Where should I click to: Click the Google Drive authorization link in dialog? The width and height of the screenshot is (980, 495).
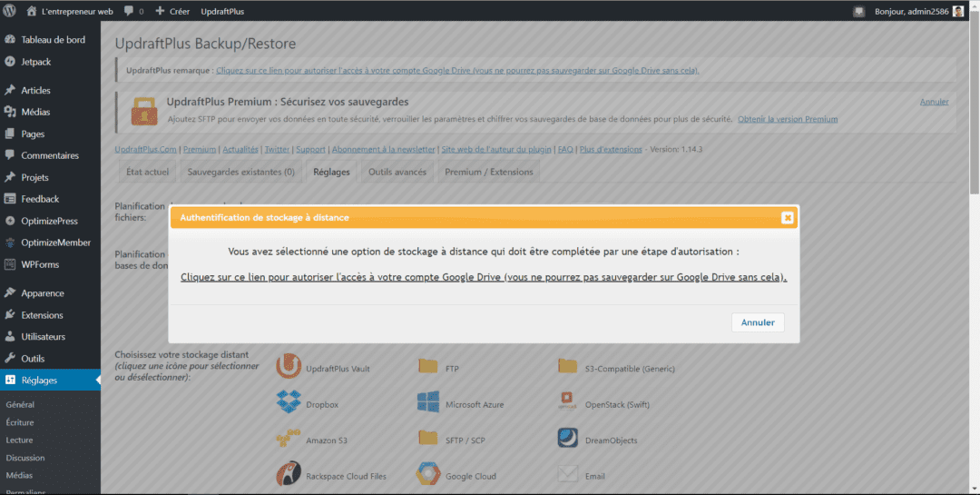point(484,277)
